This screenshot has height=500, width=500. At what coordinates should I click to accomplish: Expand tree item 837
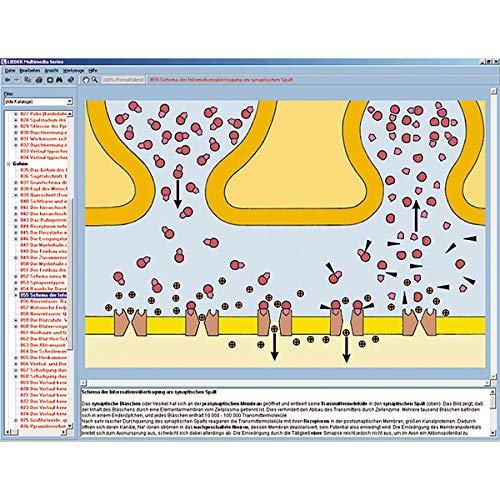point(16,183)
